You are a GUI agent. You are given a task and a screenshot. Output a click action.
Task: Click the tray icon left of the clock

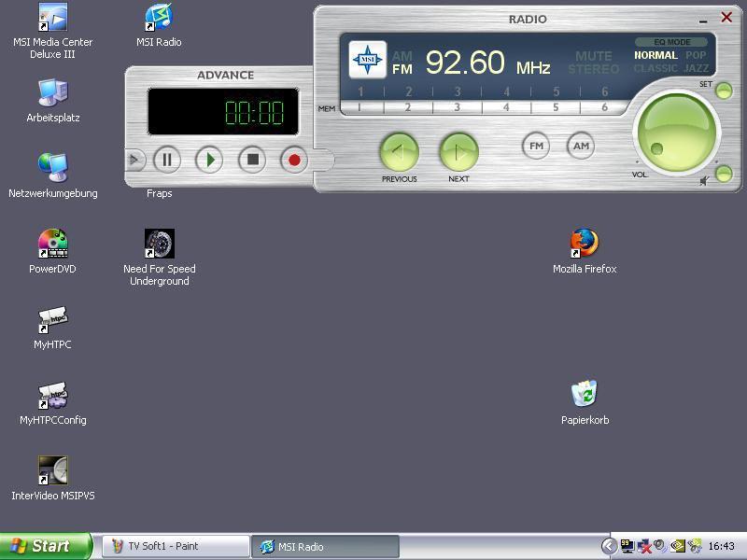pyautogui.click(x=695, y=546)
